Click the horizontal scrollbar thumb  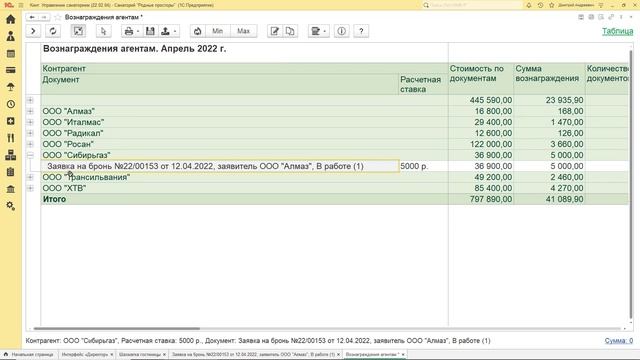point(117,328)
